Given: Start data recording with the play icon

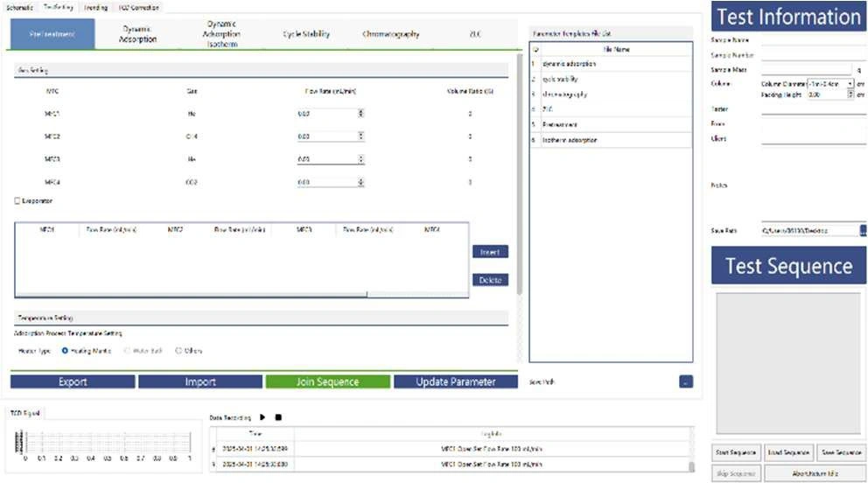Looking at the screenshot, I should (262, 417).
